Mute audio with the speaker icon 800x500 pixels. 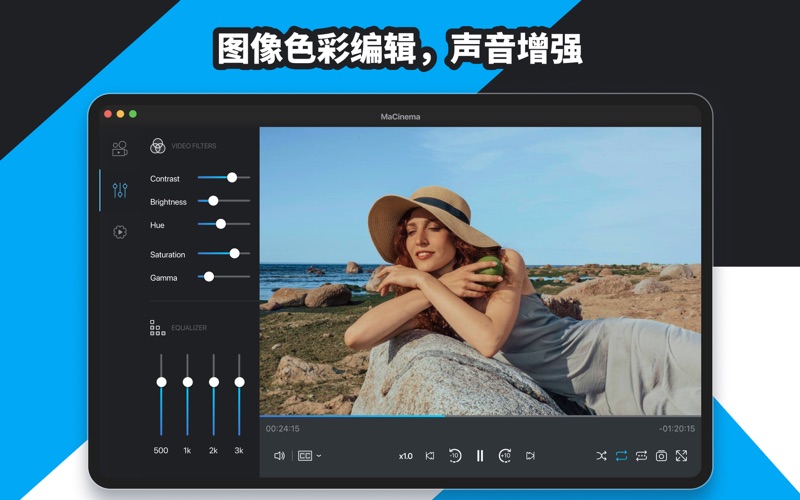coord(279,456)
